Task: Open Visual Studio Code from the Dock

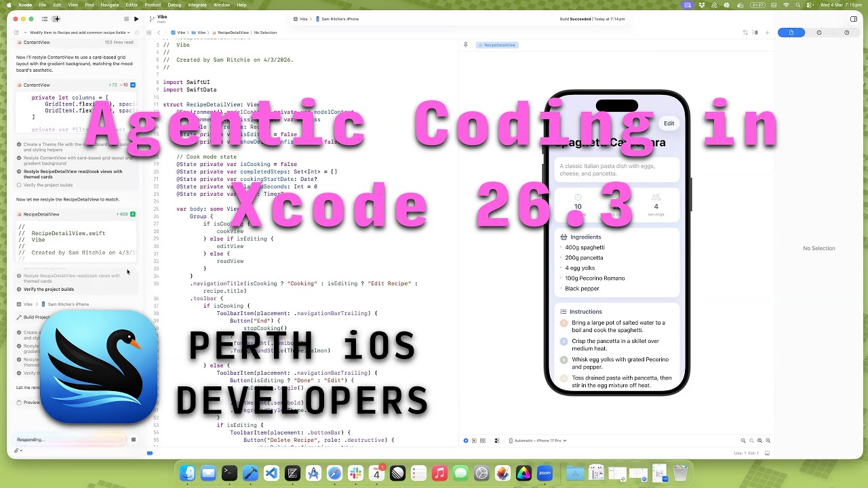Action: click(x=271, y=473)
